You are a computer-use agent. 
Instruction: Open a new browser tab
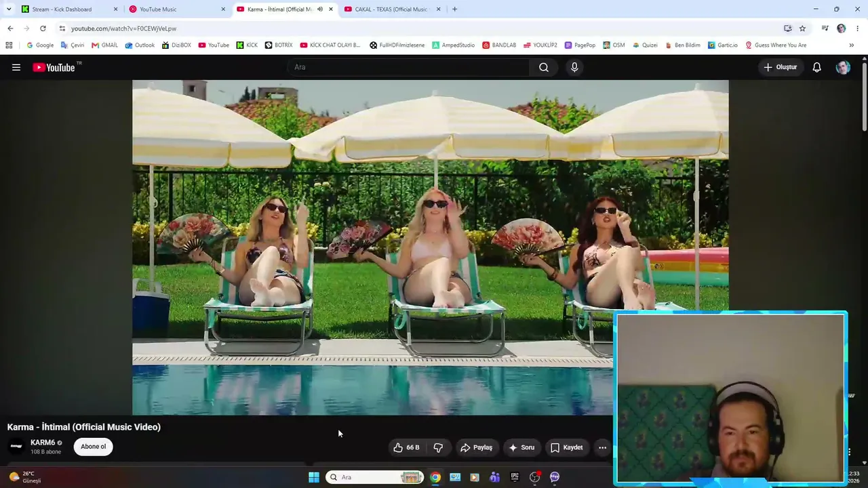click(x=454, y=9)
